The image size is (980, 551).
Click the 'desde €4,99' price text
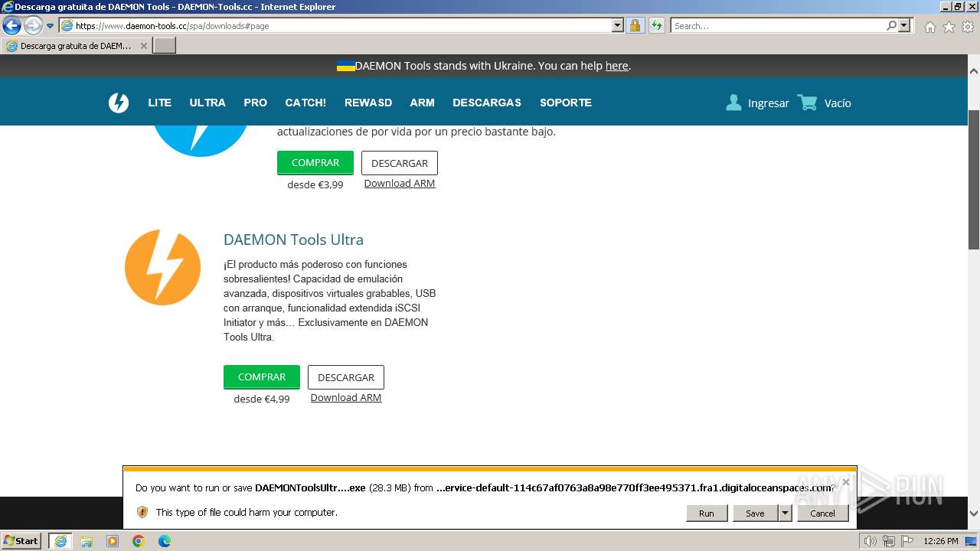point(262,399)
